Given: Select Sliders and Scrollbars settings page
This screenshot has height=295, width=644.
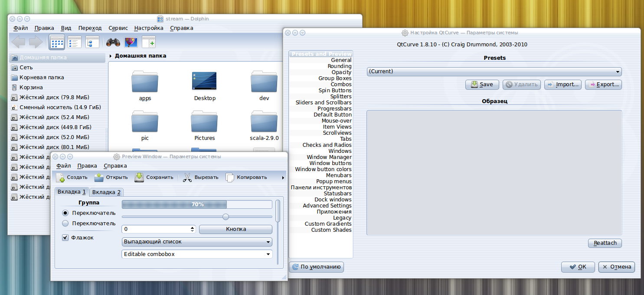Looking at the screenshot, I should (x=321, y=103).
